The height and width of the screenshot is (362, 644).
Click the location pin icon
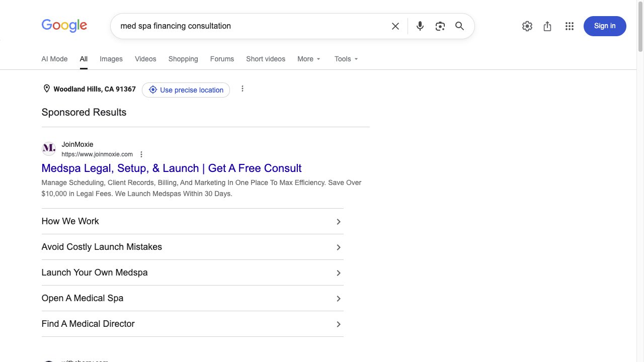point(46,89)
